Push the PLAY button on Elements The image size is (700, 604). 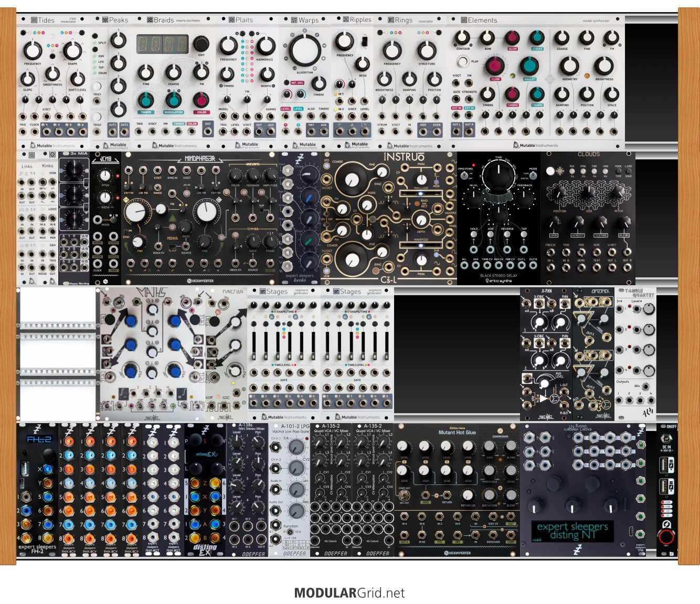[462, 62]
